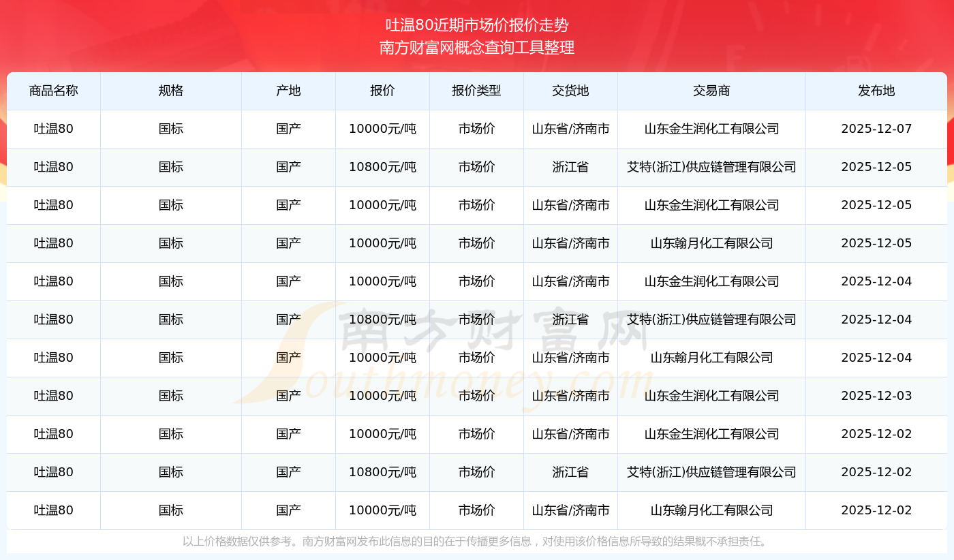Select 艾特(浙江)供应链管理有限公司 in the 2025-12-05 row
This screenshot has width=954, height=560.
click(711, 167)
